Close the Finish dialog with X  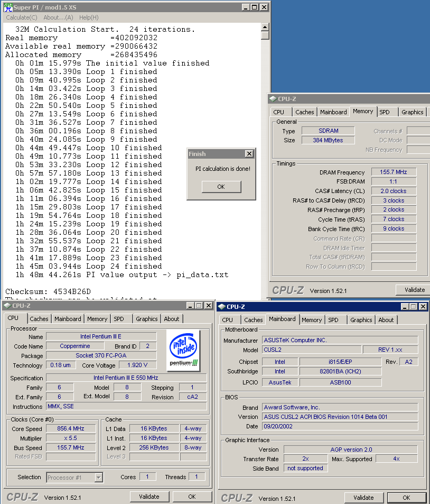(x=249, y=154)
